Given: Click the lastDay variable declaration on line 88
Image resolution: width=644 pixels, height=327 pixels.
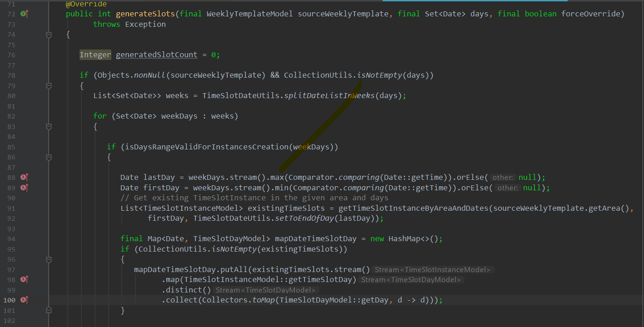Looking at the screenshot, I should [x=159, y=178].
